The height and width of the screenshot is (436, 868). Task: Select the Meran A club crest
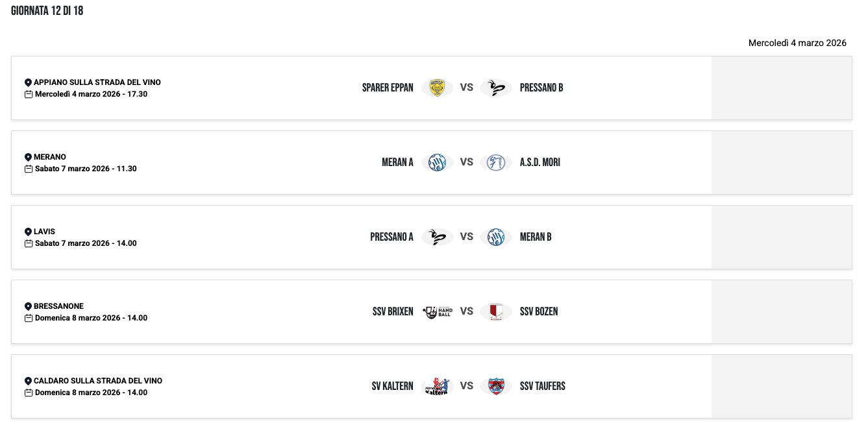[437, 162]
